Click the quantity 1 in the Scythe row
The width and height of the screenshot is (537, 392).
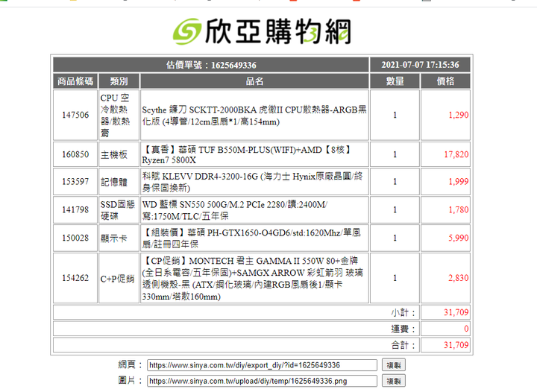395,115
